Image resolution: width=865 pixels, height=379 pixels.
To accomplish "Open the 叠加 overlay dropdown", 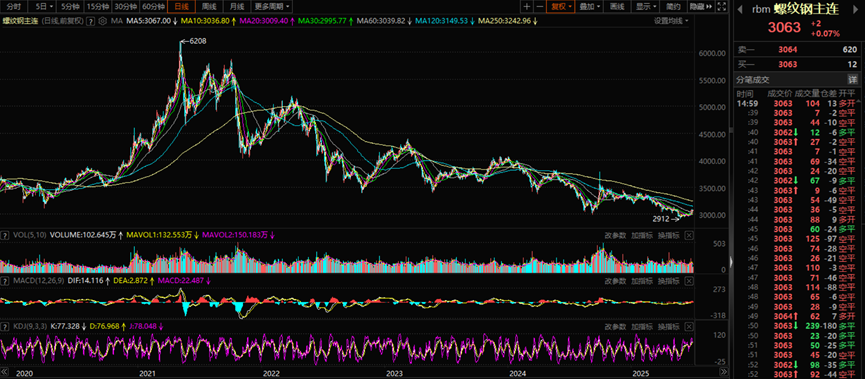I will (590, 7).
